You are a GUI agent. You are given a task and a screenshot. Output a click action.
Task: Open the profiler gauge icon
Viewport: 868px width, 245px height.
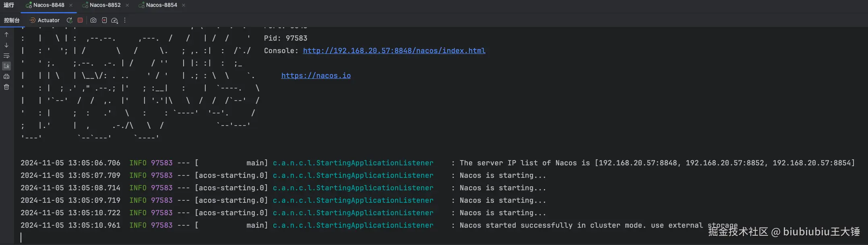click(x=115, y=21)
